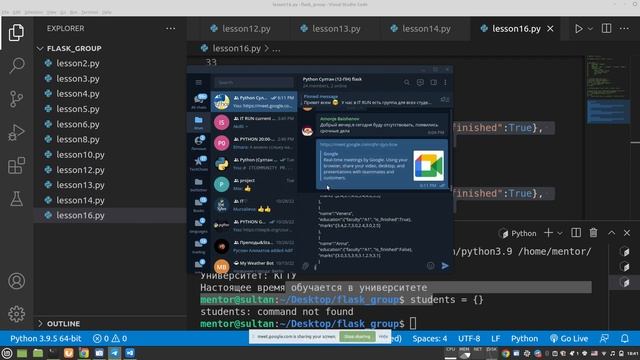This screenshot has height=360, width=640.
Task: Open the Run and Debug view
Action: (x=16, y=132)
